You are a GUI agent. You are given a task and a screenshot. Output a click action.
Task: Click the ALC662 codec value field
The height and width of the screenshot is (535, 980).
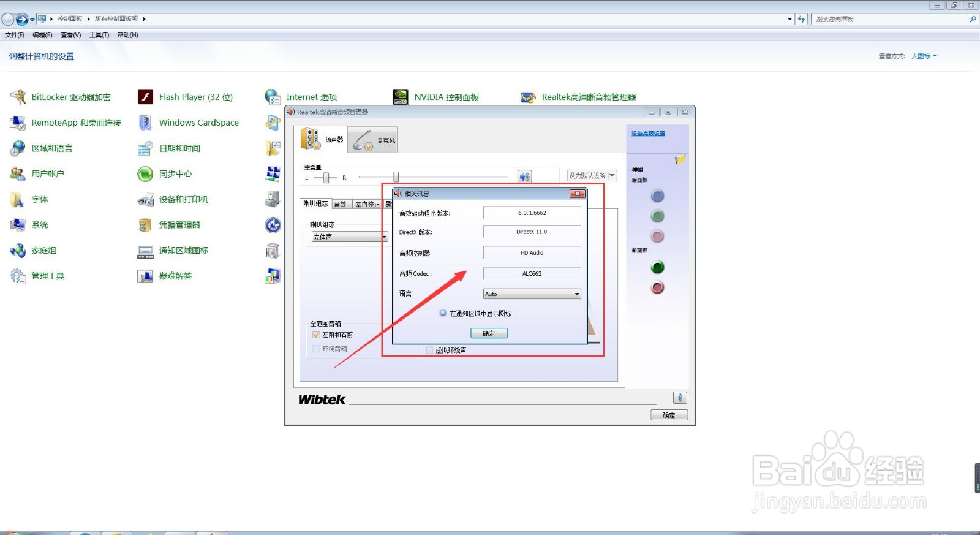pyautogui.click(x=532, y=274)
